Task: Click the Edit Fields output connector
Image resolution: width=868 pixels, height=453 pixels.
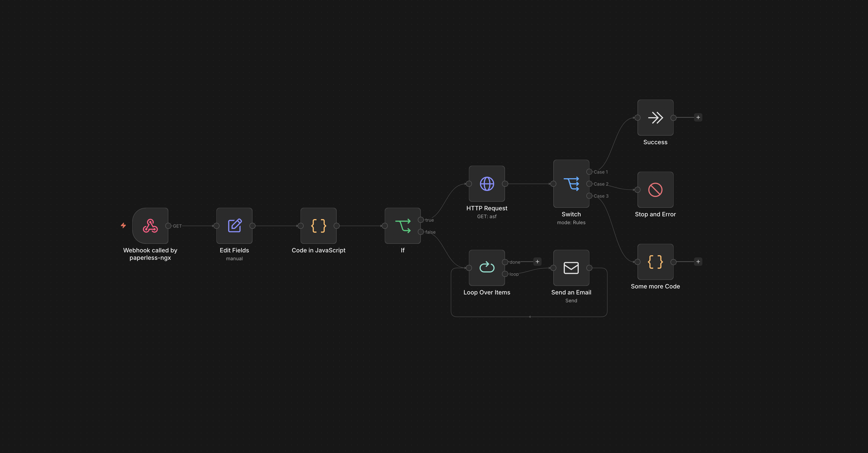Action: [252, 226]
